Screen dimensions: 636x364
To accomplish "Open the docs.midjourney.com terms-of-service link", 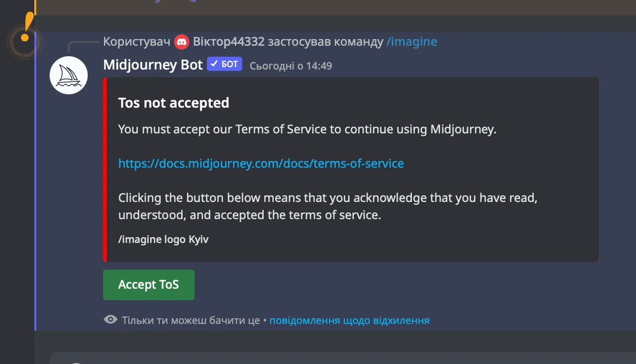I will [x=261, y=163].
